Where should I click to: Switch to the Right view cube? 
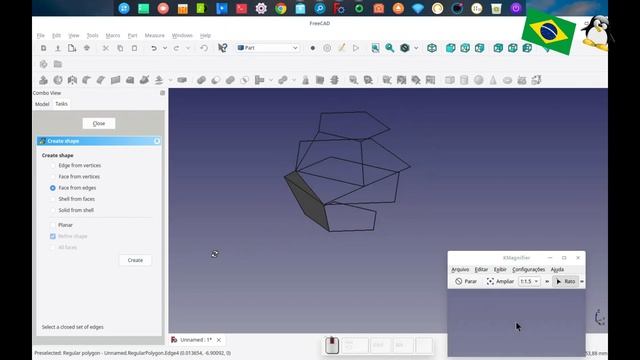[480, 48]
